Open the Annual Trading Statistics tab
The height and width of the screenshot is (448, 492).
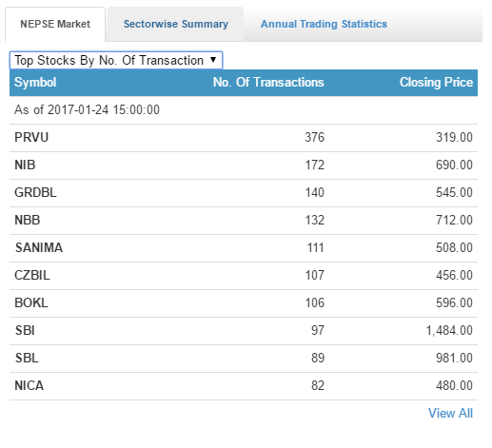[324, 24]
